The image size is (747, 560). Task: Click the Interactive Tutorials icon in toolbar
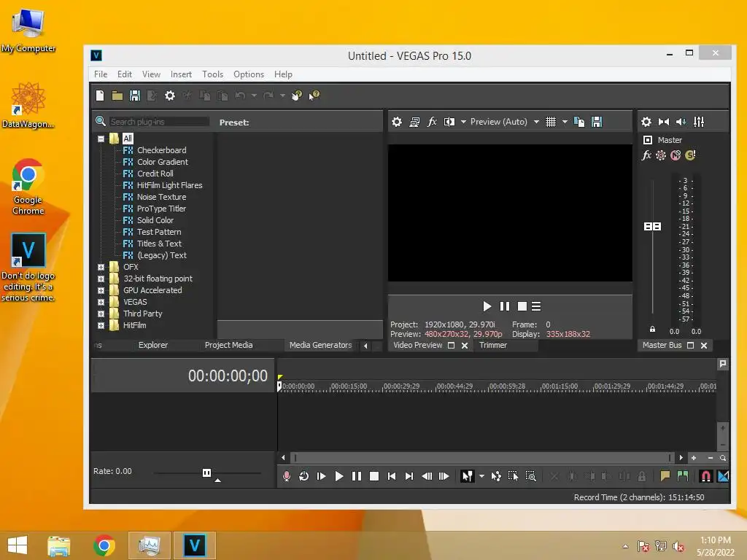click(296, 96)
